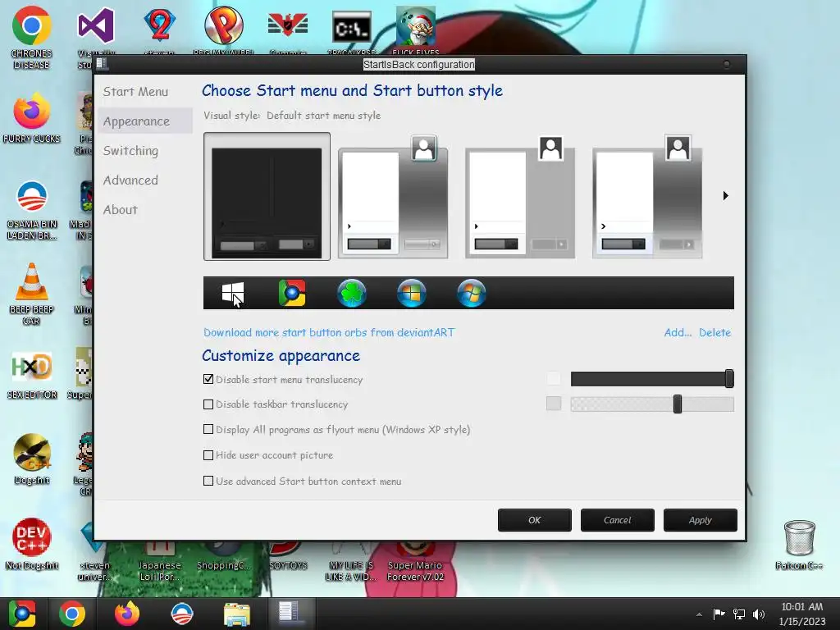Click the Apply button

[x=701, y=520]
